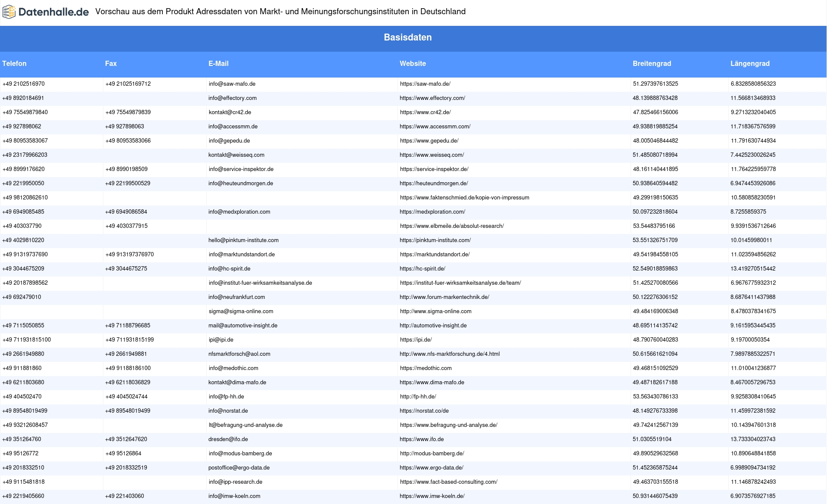827x504 pixels.
Task: Open website https://pinktum-institute.com/
Action: tap(435, 240)
